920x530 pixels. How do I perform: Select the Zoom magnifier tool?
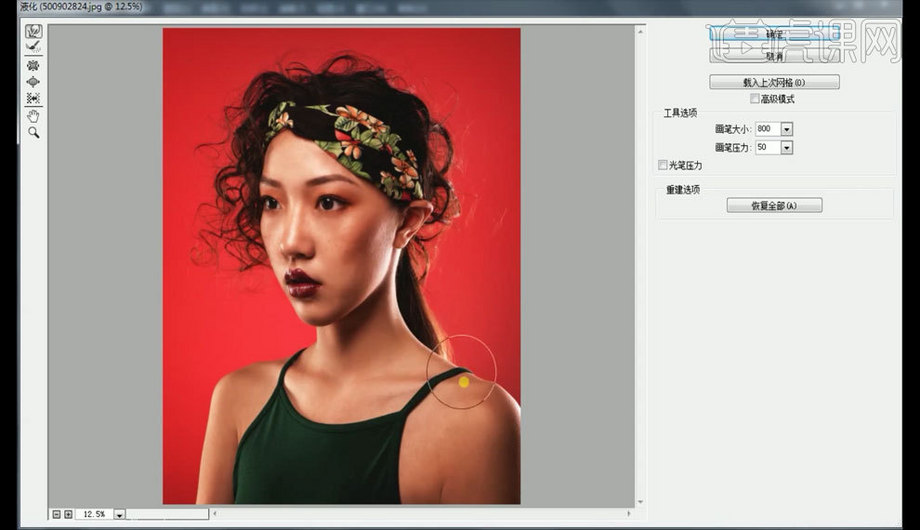33,133
